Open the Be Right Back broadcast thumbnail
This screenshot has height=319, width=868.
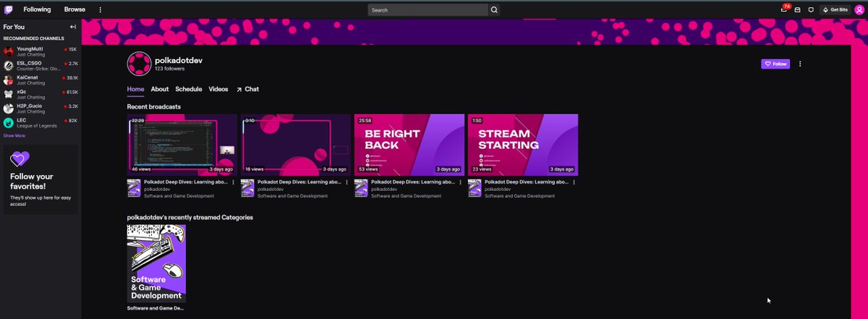point(409,145)
